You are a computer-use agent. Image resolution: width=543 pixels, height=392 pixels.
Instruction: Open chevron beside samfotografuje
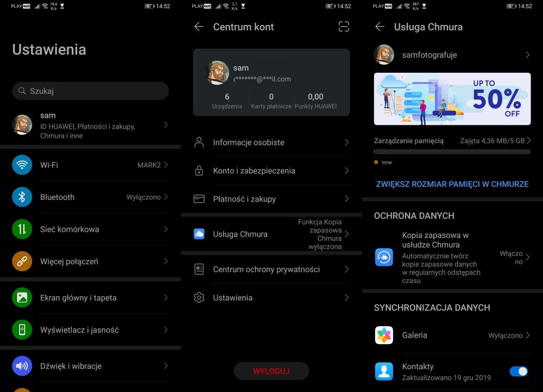(527, 55)
